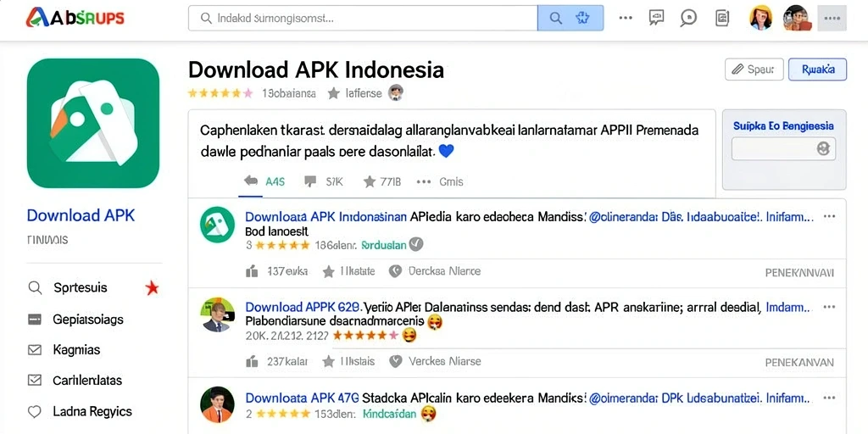The width and height of the screenshot is (868, 434).
Task: Click the Rwakia button
Action: tap(818, 70)
